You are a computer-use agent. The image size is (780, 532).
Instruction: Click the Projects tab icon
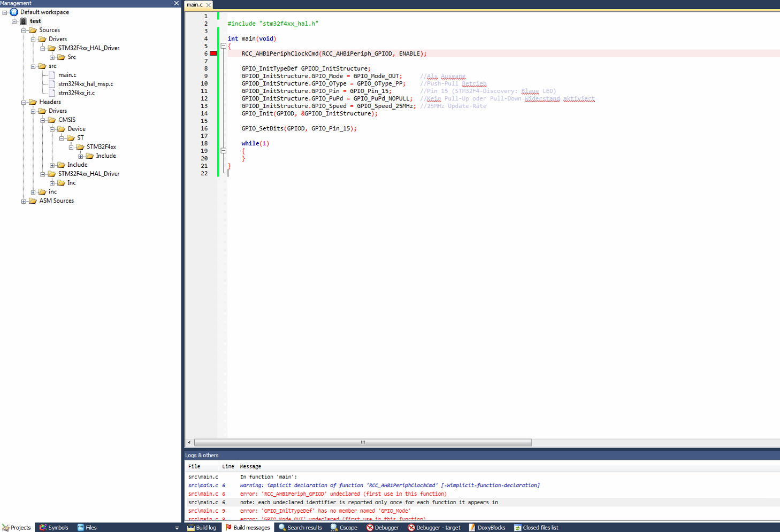(x=6, y=528)
